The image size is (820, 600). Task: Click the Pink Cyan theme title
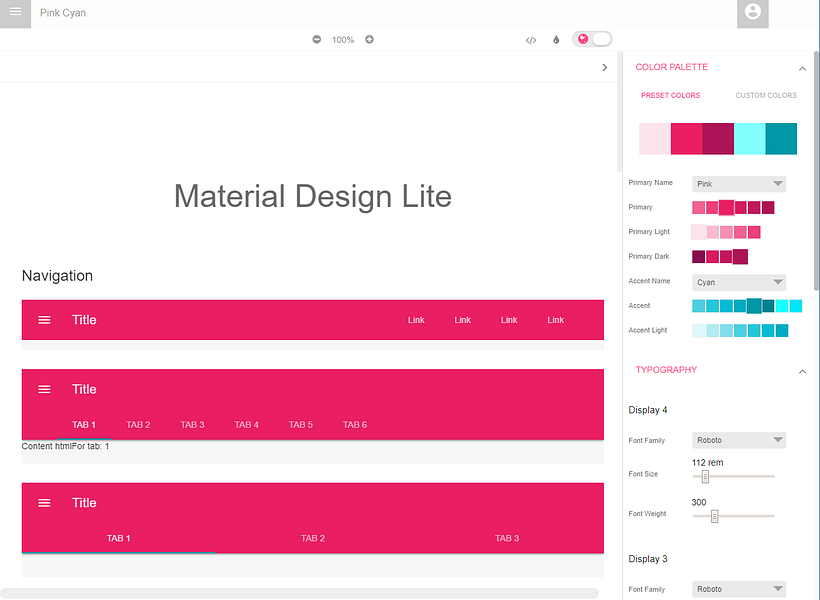coord(63,13)
